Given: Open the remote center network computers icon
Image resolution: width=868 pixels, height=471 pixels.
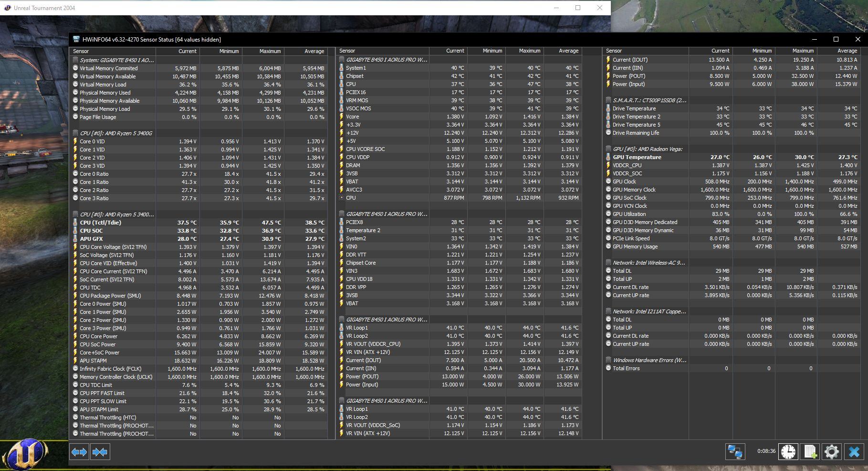Looking at the screenshot, I should coord(735,451).
